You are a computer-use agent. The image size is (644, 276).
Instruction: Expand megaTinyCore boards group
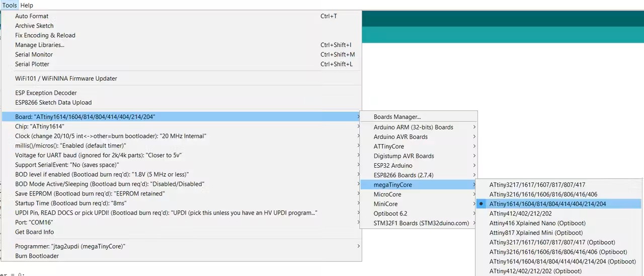(419, 185)
